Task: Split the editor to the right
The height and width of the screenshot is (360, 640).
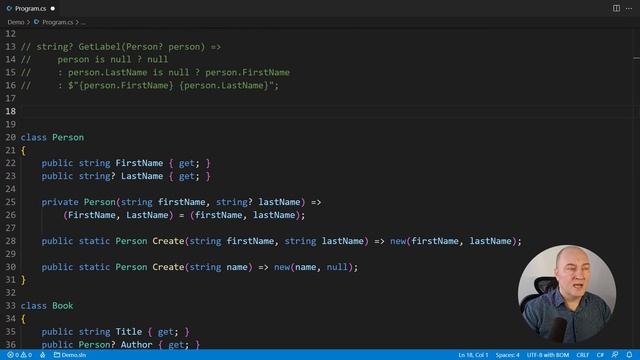Action: pyautogui.click(x=616, y=8)
